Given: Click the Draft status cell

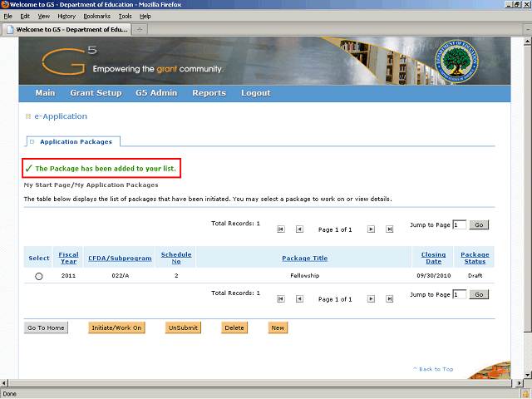Looking at the screenshot, I should click(x=475, y=275).
